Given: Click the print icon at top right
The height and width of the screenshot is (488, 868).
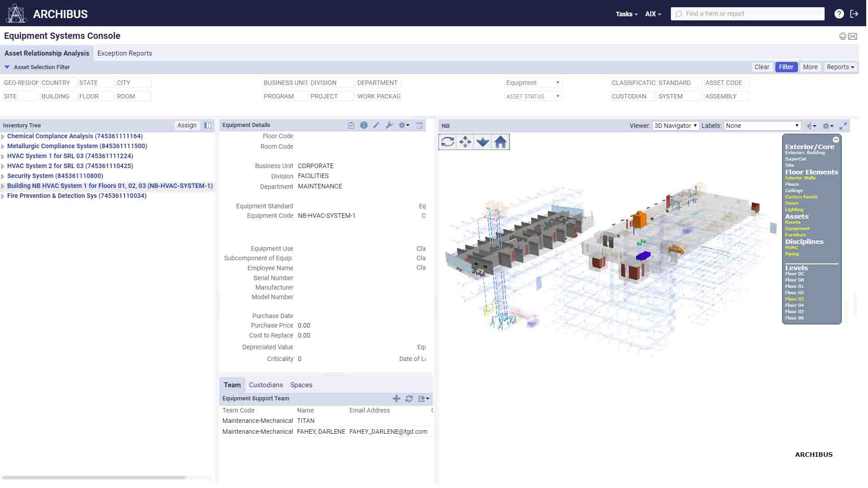Looking at the screenshot, I should click(843, 36).
